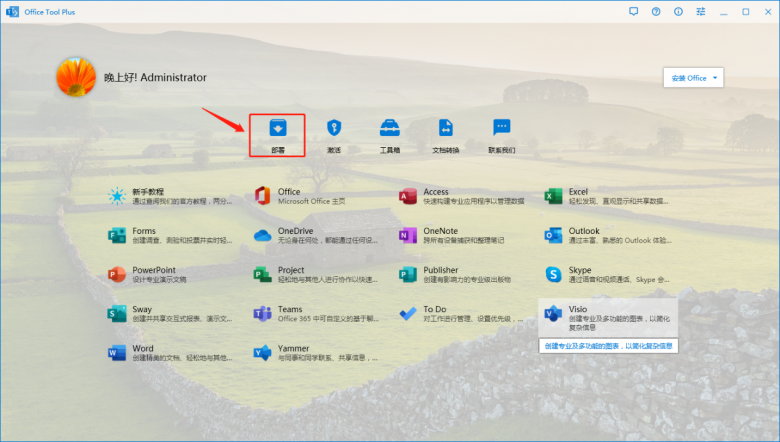780x442 pixels.
Task: Open the help question mark icon
Action: 656,11
